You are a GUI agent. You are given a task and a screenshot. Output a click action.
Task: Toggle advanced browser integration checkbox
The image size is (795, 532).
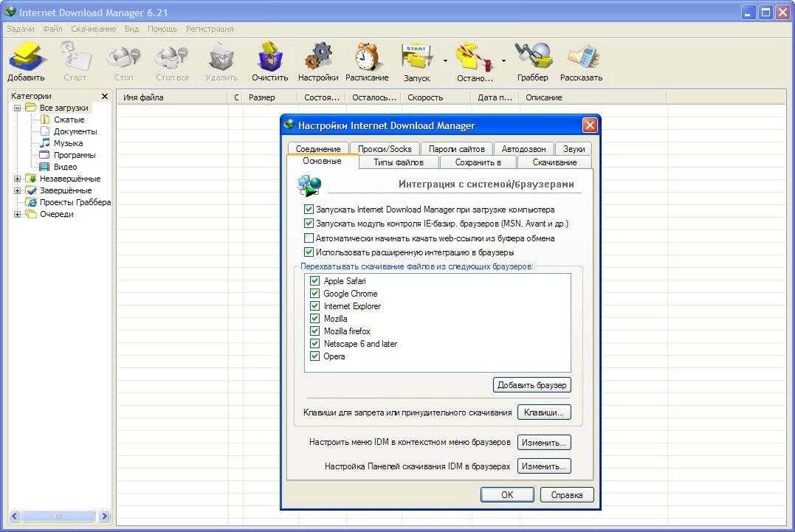[309, 252]
